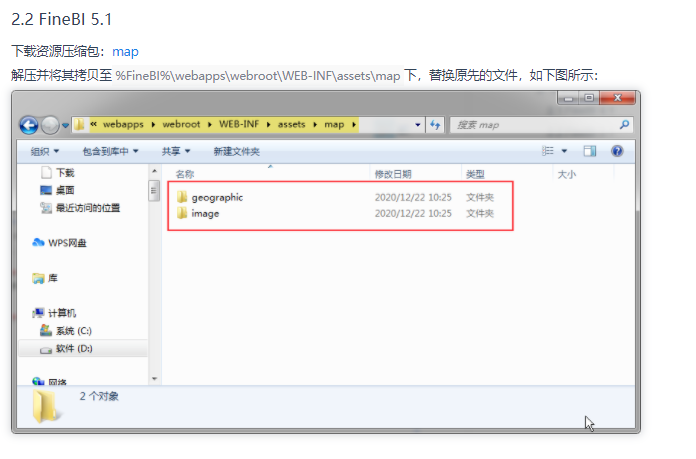Open the 组织 menu
696x459 pixels.
[x=44, y=151]
